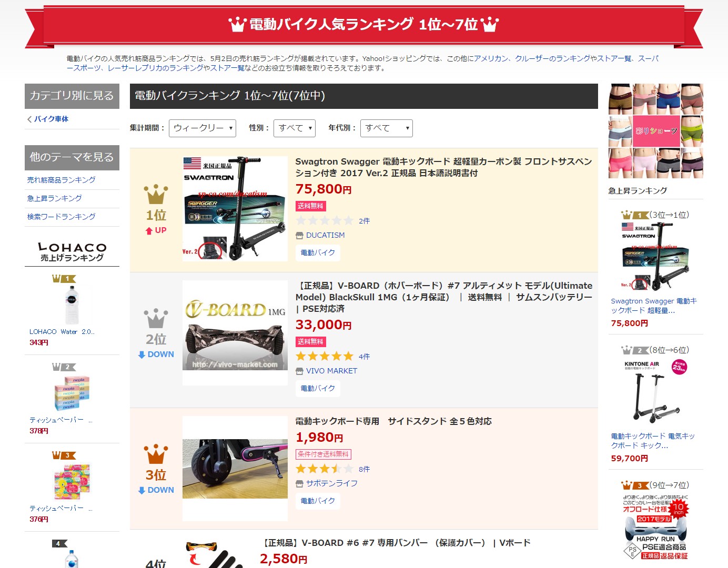
Task: Open the 年代別 すべて dropdown
Action: pyautogui.click(x=387, y=128)
